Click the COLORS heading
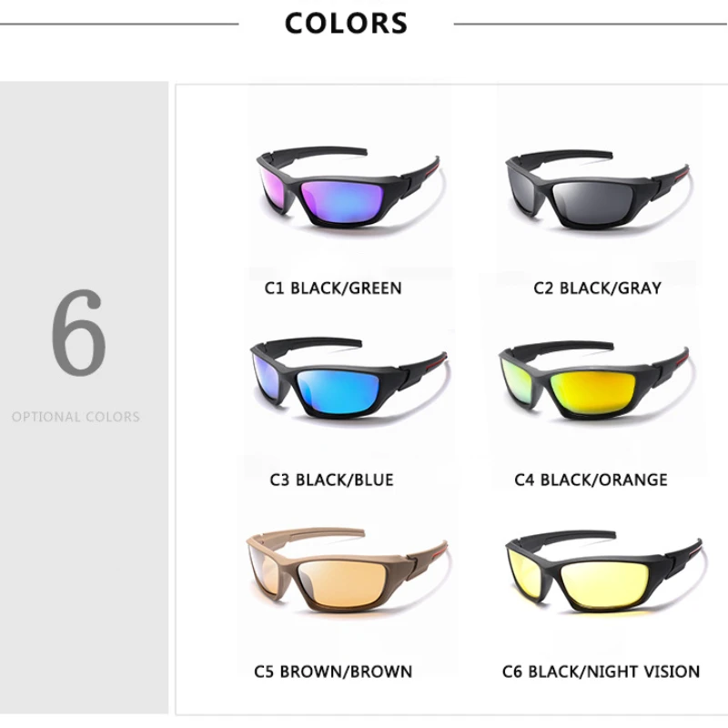 (x=346, y=24)
